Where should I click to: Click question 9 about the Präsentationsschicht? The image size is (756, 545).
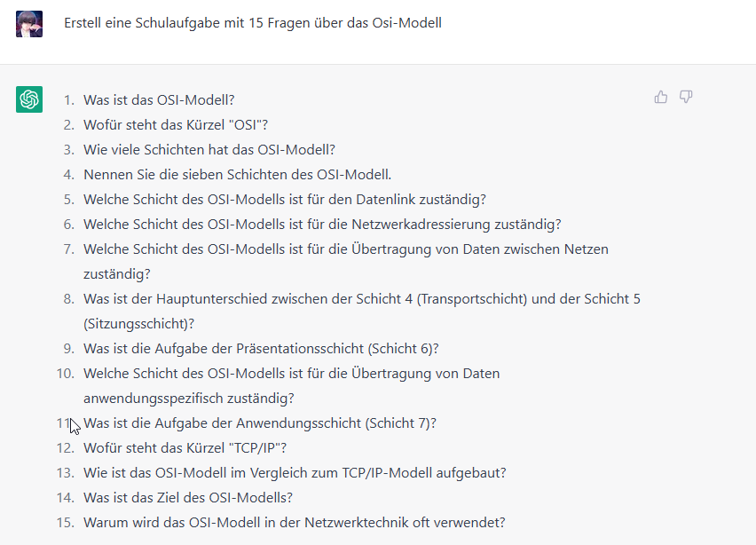coord(261,349)
